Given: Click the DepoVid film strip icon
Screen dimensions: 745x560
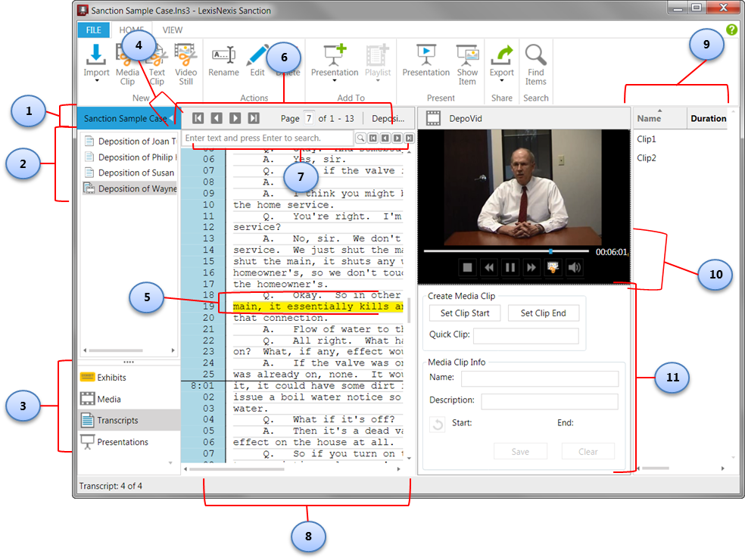Looking at the screenshot, I should click(433, 118).
